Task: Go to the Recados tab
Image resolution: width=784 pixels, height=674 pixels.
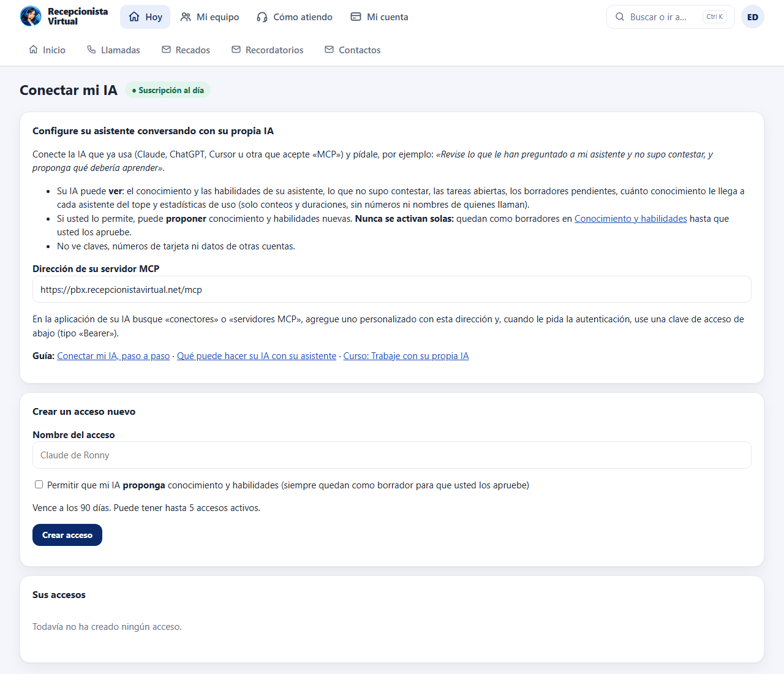Action: pyautogui.click(x=186, y=50)
